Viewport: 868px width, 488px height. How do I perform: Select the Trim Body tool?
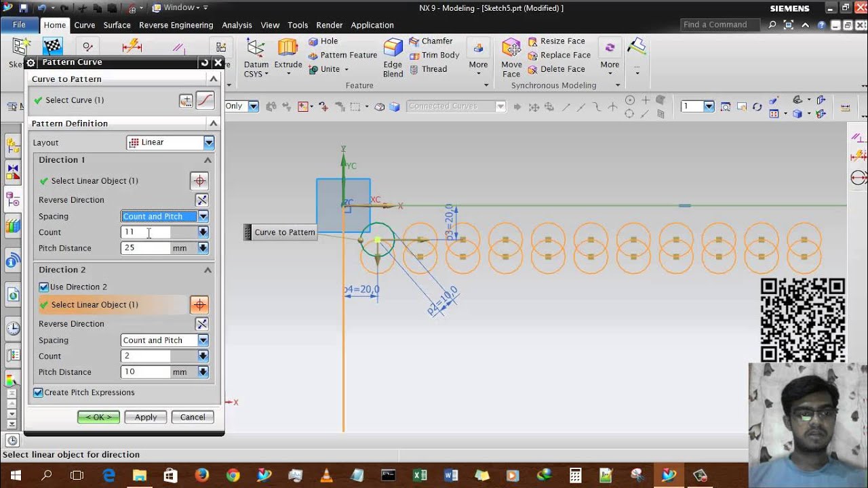click(x=434, y=55)
